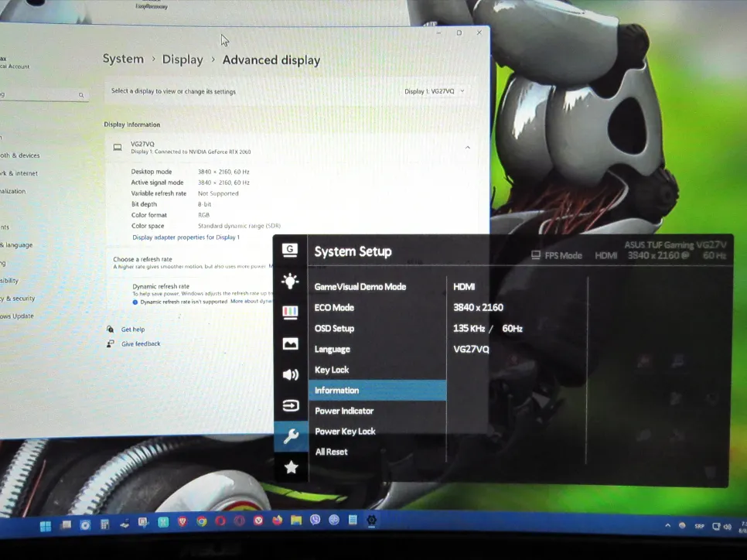Select Power Indicator in the OSD menu
This screenshot has width=747, height=560.
coord(344,411)
